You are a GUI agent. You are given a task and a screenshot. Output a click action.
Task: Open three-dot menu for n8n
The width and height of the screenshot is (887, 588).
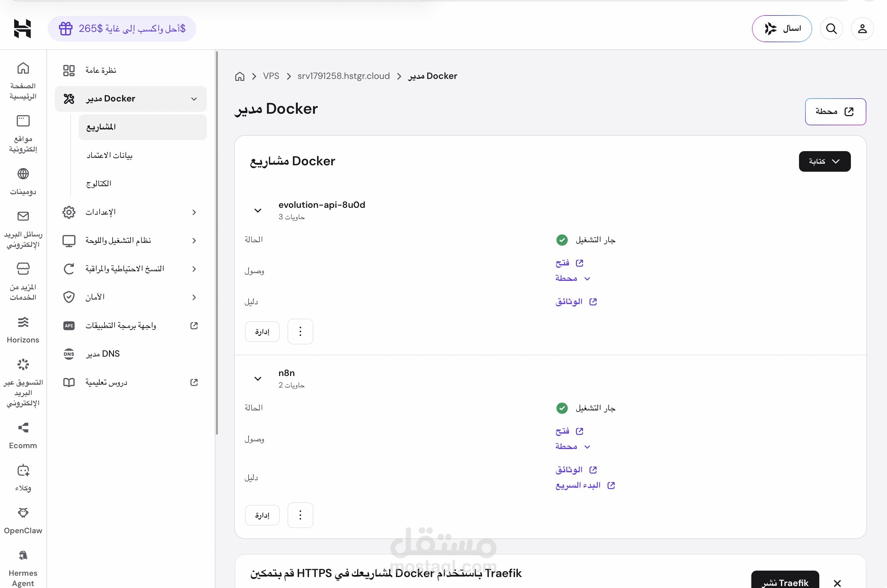[x=300, y=515]
